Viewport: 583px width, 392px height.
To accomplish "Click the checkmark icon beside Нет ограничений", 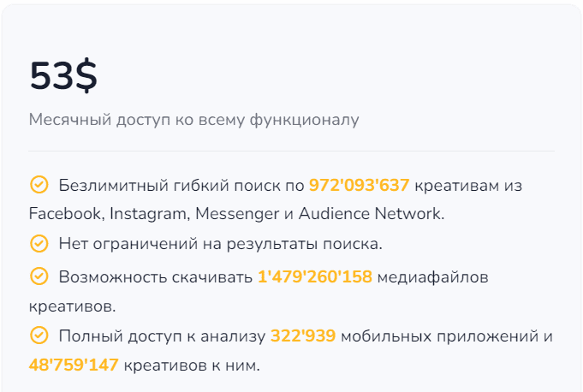I will (39, 244).
